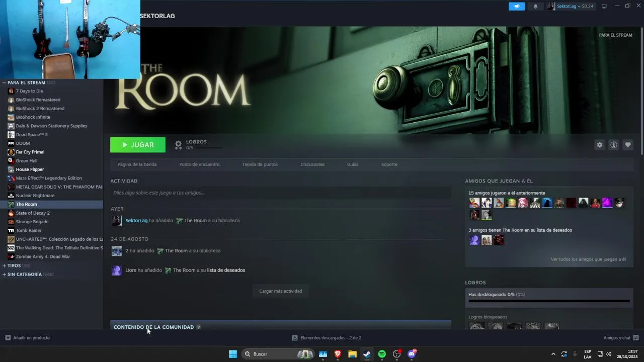Image resolution: width=644 pixels, height=362 pixels.
Task: Click the Steam icon in the taskbar
Action: [x=367, y=354]
